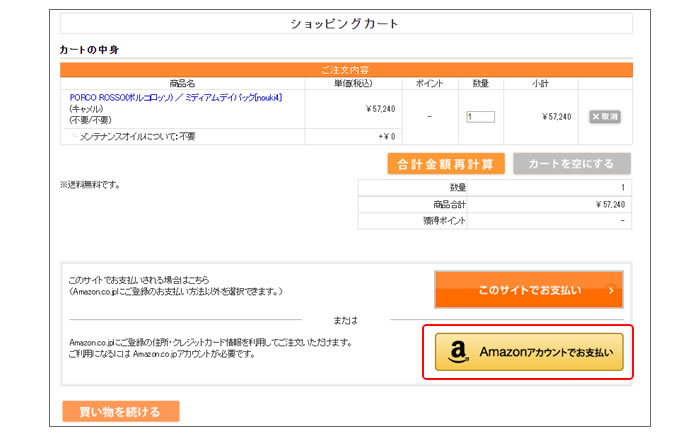700x442 pixels.
Task: Click the ※送料無料です shipping note
Action: click(90, 185)
